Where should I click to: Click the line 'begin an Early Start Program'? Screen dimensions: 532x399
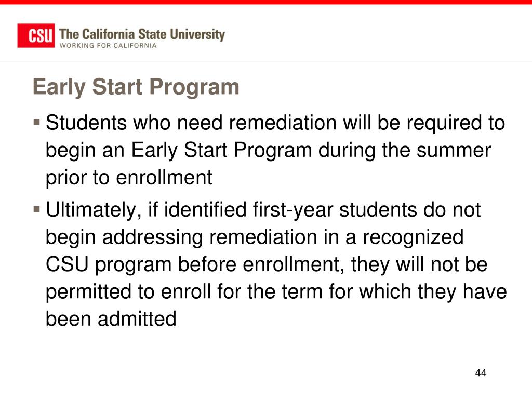click(268, 150)
